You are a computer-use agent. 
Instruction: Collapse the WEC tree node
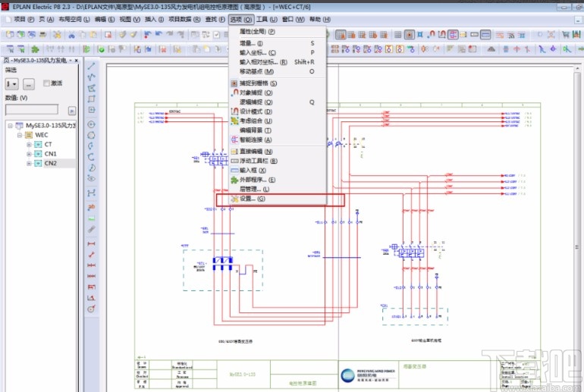pyautogui.click(x=20, y=135)
